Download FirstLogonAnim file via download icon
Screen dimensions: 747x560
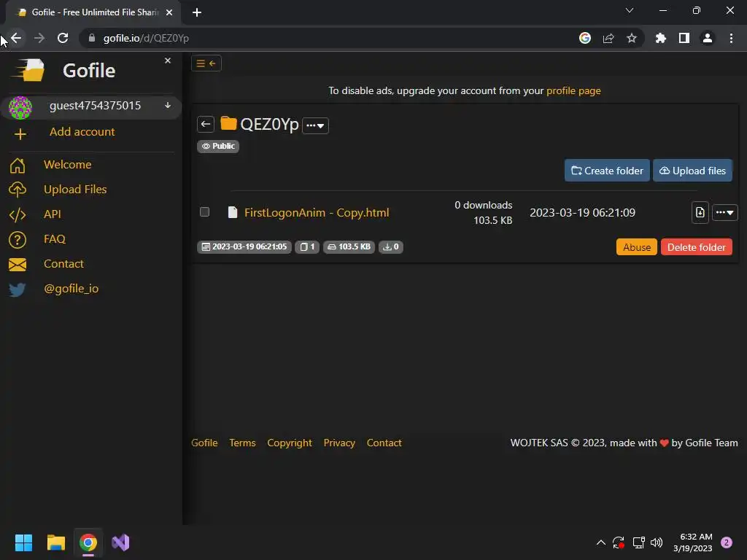[x=700, y=212]
